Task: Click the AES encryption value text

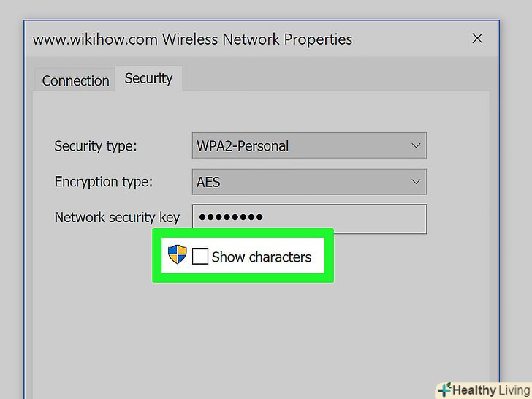Action: tap(208, 181)
